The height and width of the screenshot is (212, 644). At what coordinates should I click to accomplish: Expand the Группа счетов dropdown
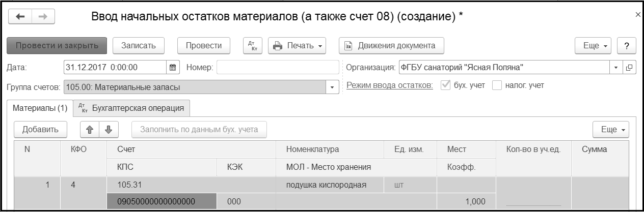point(333,87)
